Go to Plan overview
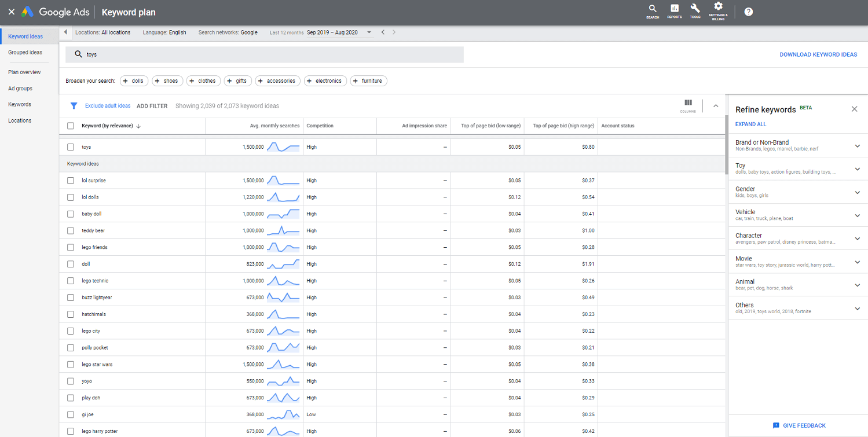 (x=24, y=72)
